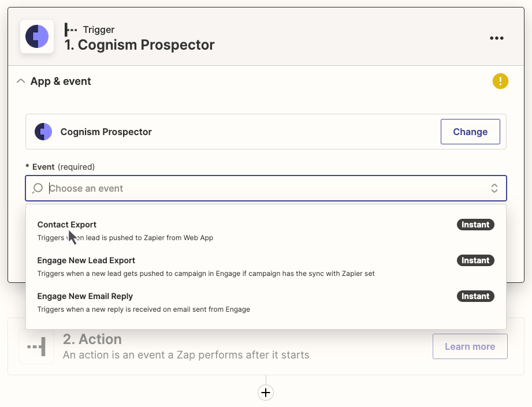Click the large Cognism Prospector logo in header
This screenshot has width=532, height=407.
37,36
